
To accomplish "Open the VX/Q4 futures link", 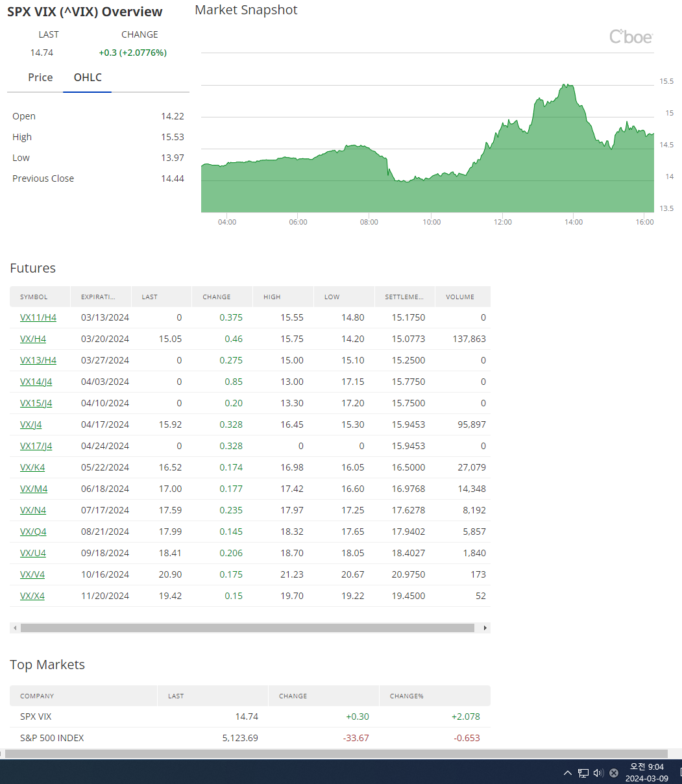I will click(33, 532).
